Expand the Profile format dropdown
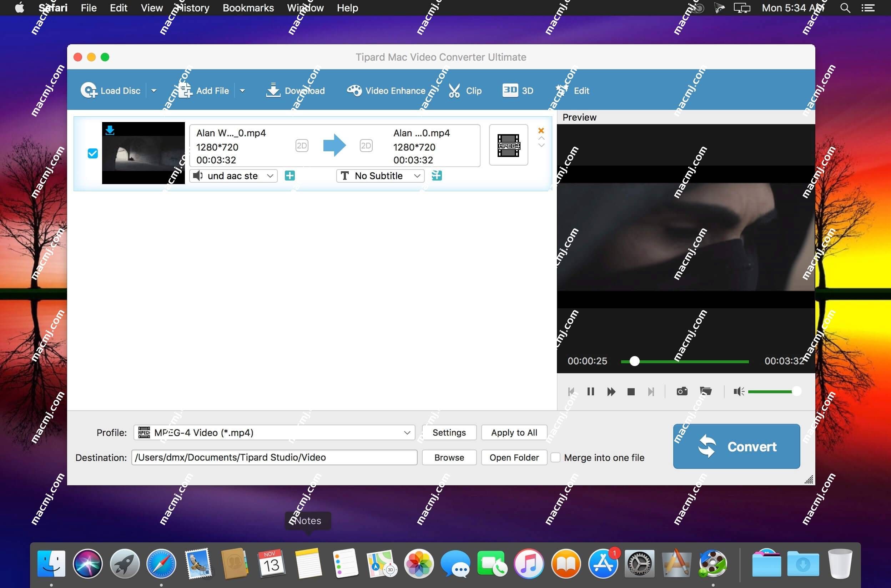891x588 pixels. tap(407, 432)
